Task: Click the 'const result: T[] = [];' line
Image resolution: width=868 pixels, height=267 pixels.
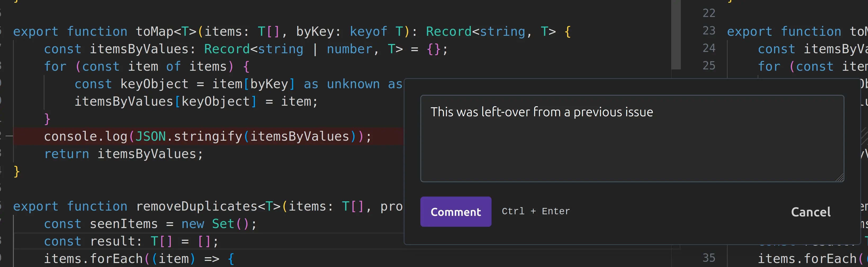Action: pos(131,241)
